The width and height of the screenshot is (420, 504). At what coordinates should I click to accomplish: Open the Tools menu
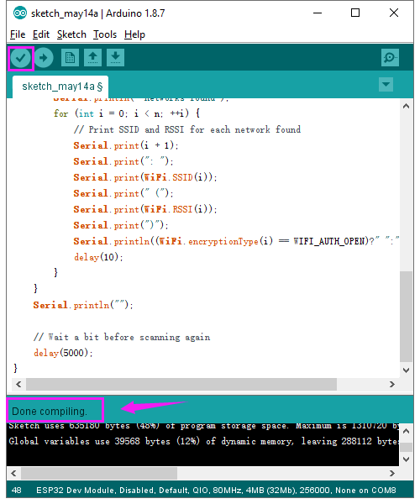[105, 34]
